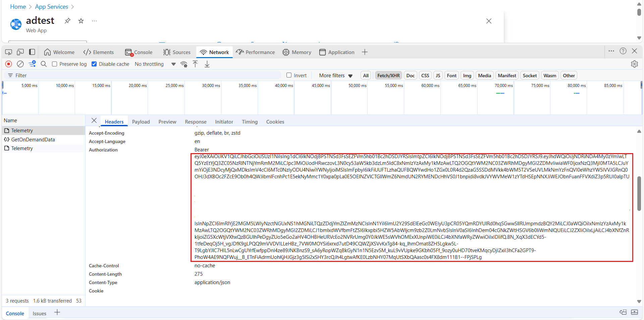Toggle the Doc filter
Image resolution: width=644 pixels, height=320 pixels.
[x=411, y=76]
